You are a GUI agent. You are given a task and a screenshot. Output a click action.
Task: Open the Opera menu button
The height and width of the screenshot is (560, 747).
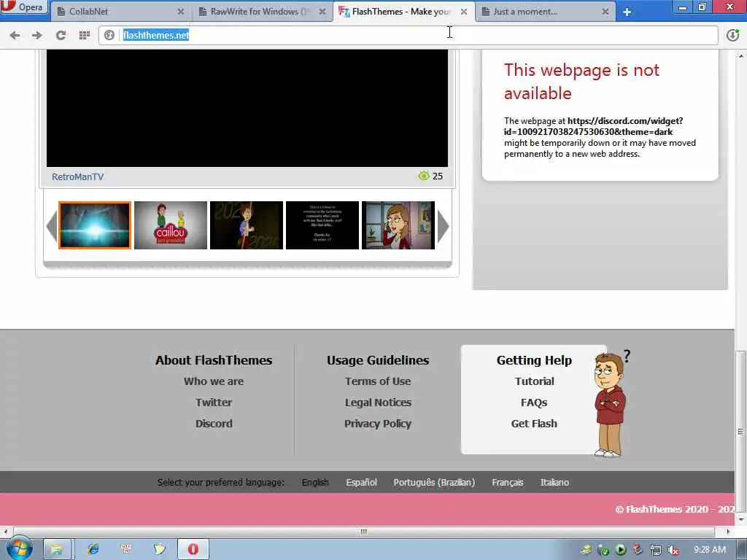(x=24, y=7)
